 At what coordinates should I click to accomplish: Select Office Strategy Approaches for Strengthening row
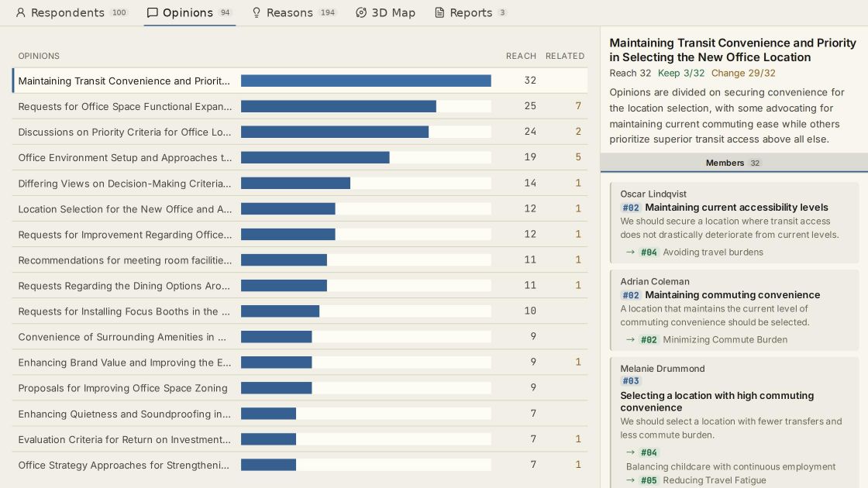click(x=300, y=465)
